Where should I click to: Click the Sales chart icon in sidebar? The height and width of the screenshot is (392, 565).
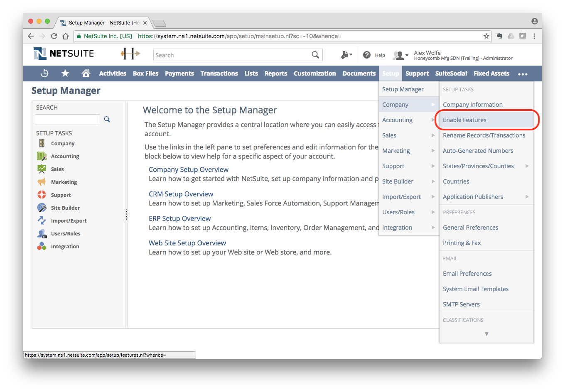[42, 169]
